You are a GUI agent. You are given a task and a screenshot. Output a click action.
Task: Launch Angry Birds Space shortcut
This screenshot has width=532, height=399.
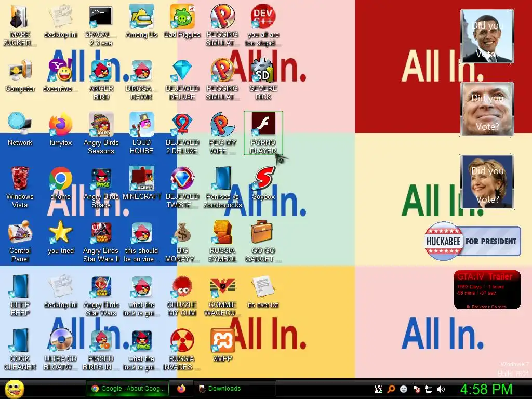101,187
